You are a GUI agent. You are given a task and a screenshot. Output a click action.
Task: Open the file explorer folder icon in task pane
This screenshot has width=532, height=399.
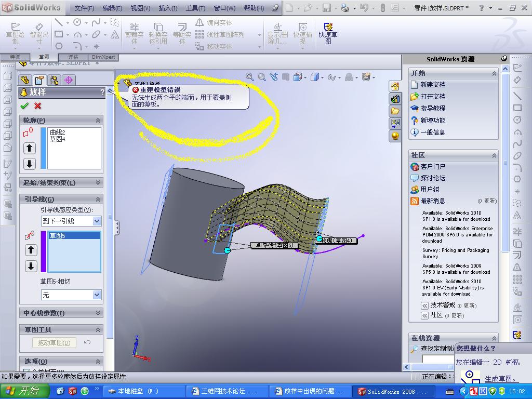(395, 111)
